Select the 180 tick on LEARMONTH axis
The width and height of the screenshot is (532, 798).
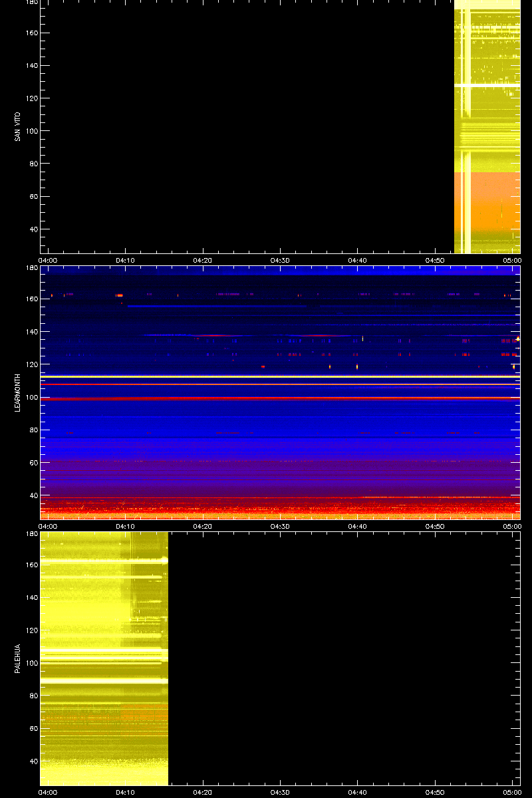click(31, 268)
